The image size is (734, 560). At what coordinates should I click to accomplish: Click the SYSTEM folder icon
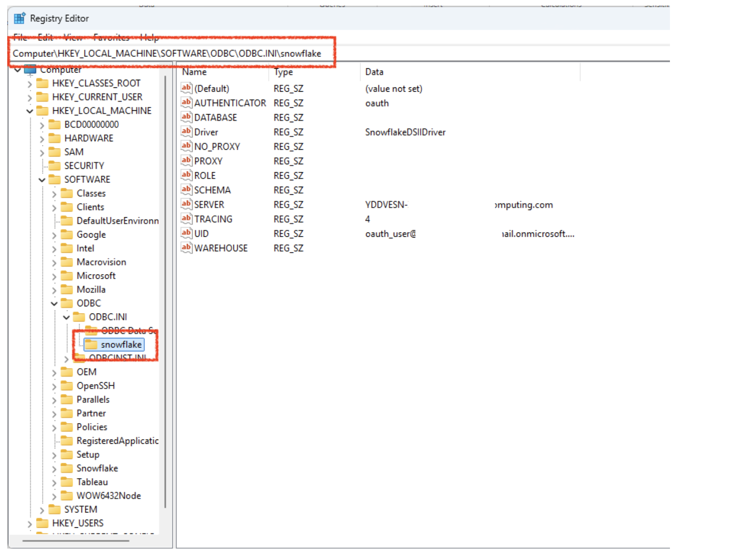pos(55,509)
